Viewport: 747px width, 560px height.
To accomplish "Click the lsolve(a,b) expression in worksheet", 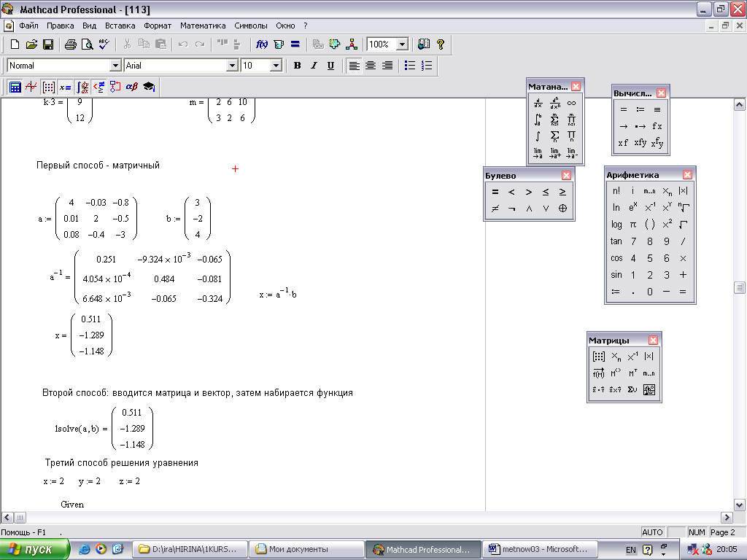I will pyautogui.click(x=77, y=429).
